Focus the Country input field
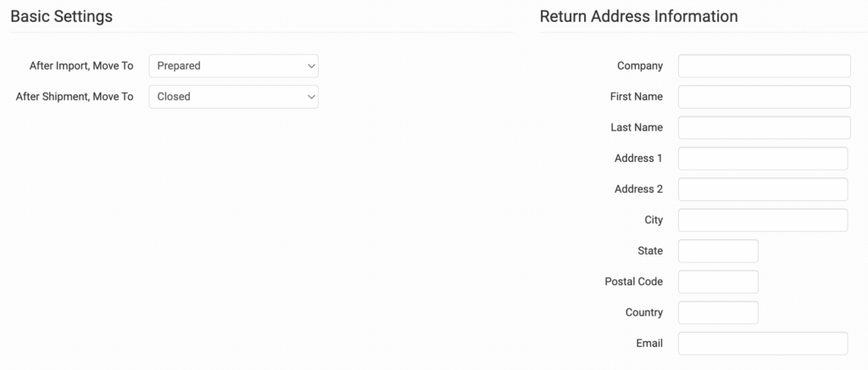Image resolution: width=868 pixels, height=370 pixels. click(x=718, y=312)
